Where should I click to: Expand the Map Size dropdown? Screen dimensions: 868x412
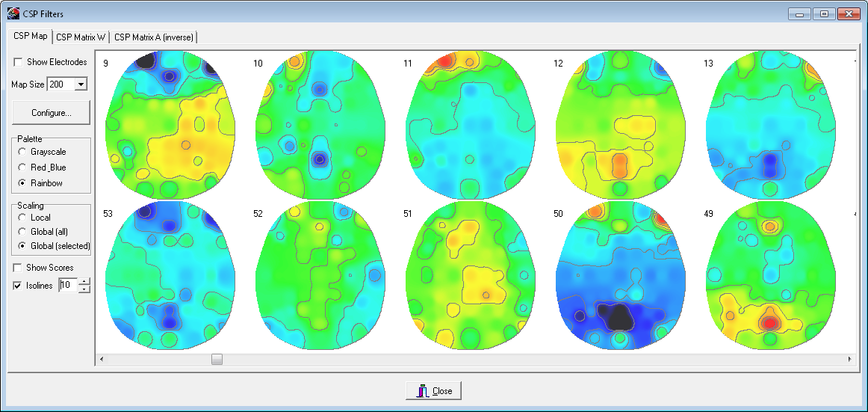pos(81,84)
